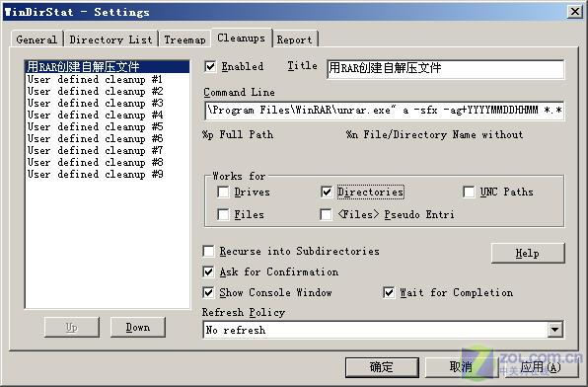Switch to the General tab
588x387 pixels.
[37, 39]
